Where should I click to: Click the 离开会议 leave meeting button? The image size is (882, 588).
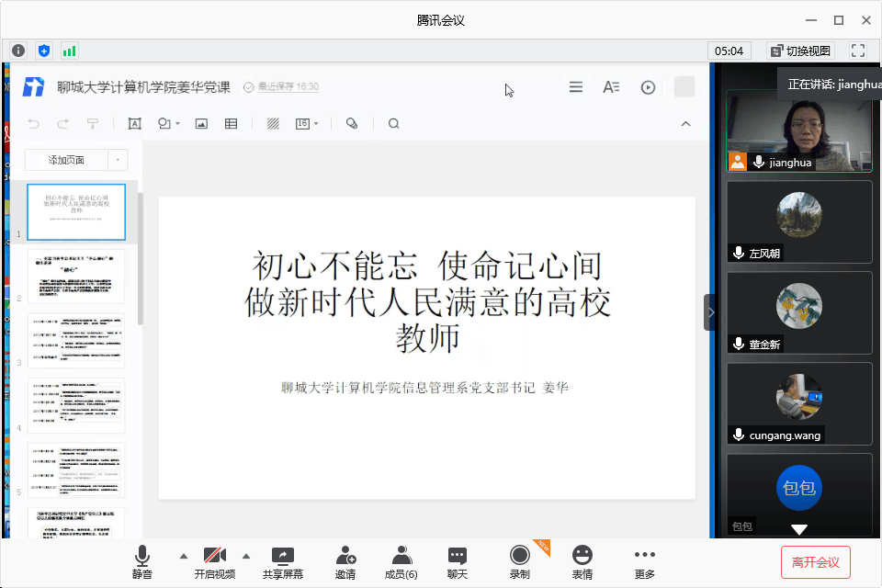816,561
